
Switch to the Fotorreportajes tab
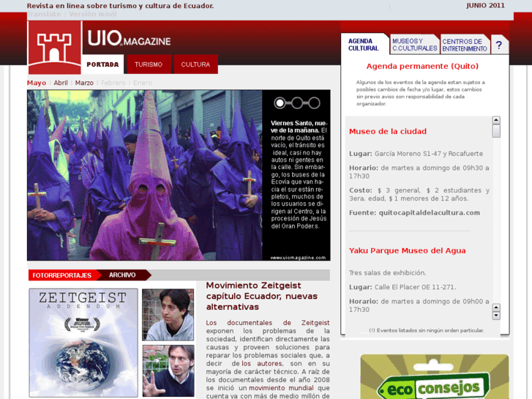pyautogui.click(x=62, y=275)
